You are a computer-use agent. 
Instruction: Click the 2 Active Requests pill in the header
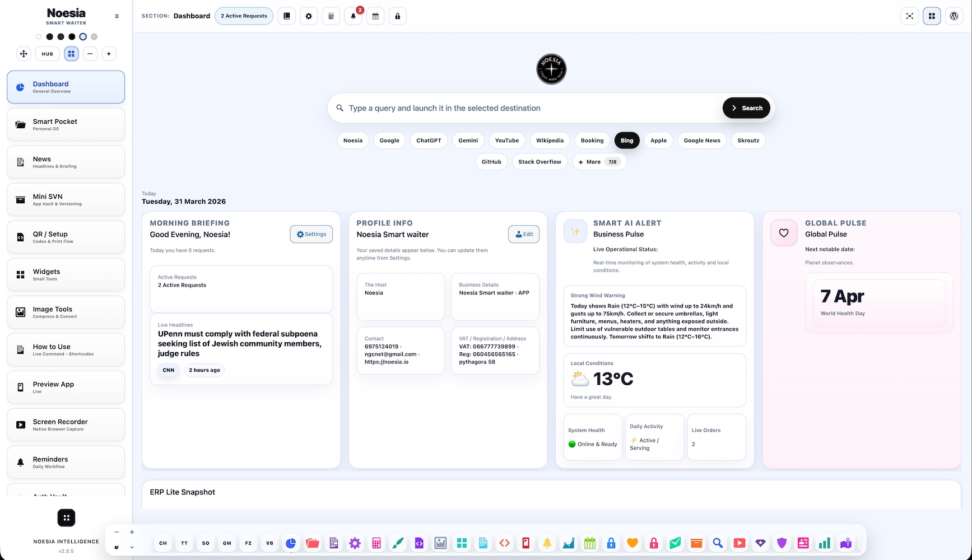(x=244, y=16)
